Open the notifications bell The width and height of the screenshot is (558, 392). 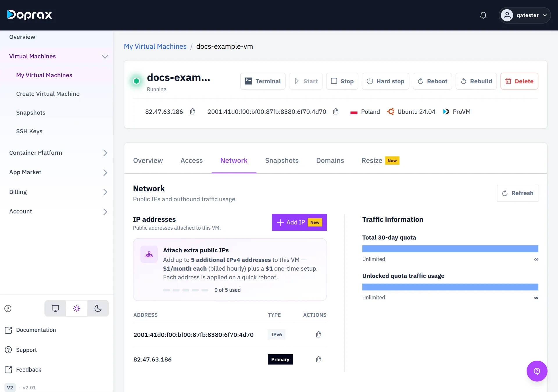pyautogui.click(x=483, y=15)
